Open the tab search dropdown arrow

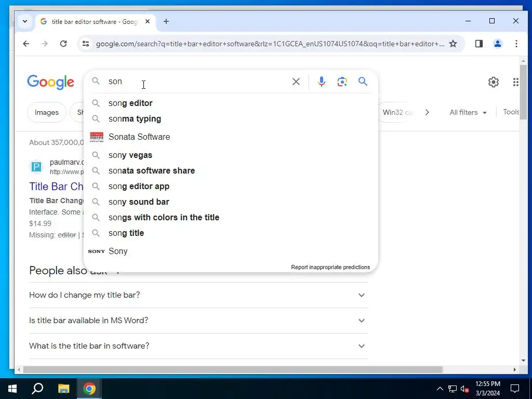[x=25, y=21]
